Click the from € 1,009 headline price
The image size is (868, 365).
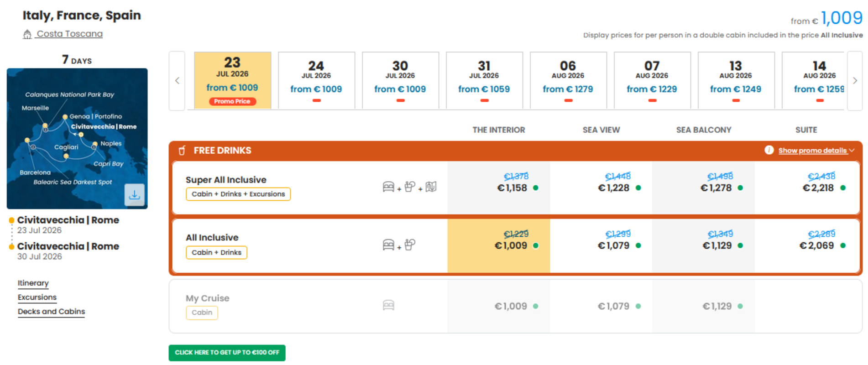(x=826, y=18)
